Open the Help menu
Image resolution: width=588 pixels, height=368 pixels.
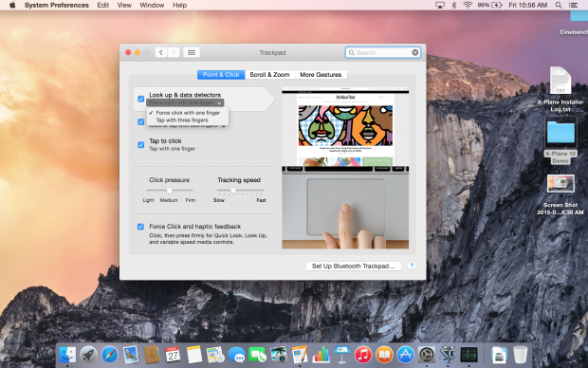point(179,6)
